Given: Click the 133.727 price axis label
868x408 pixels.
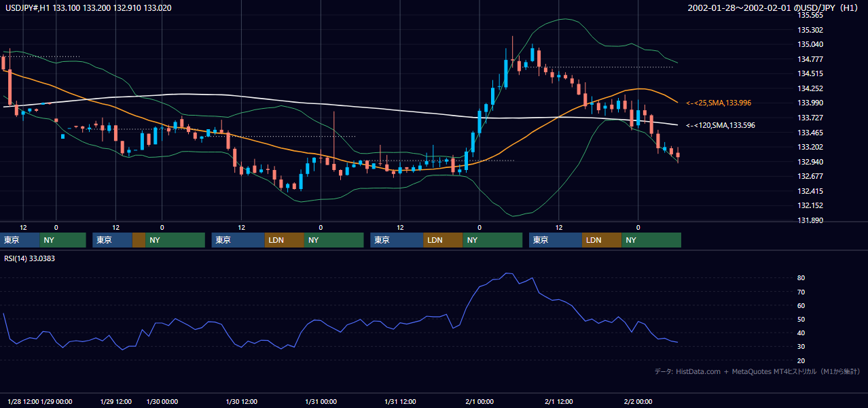Looking at the screenshot, I should click(x=810, y=118).
